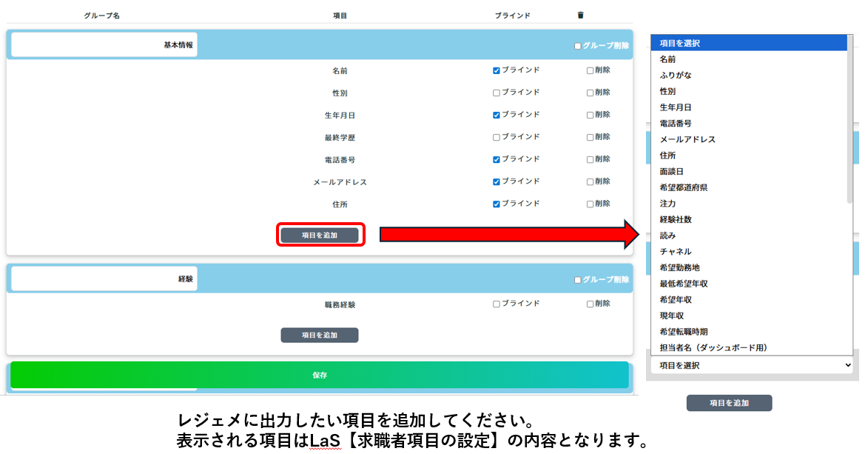Click 項目を追加 button below the dropdown
Image resolution: width=868 pixels, height=454 pixels.
click(729, 403)
